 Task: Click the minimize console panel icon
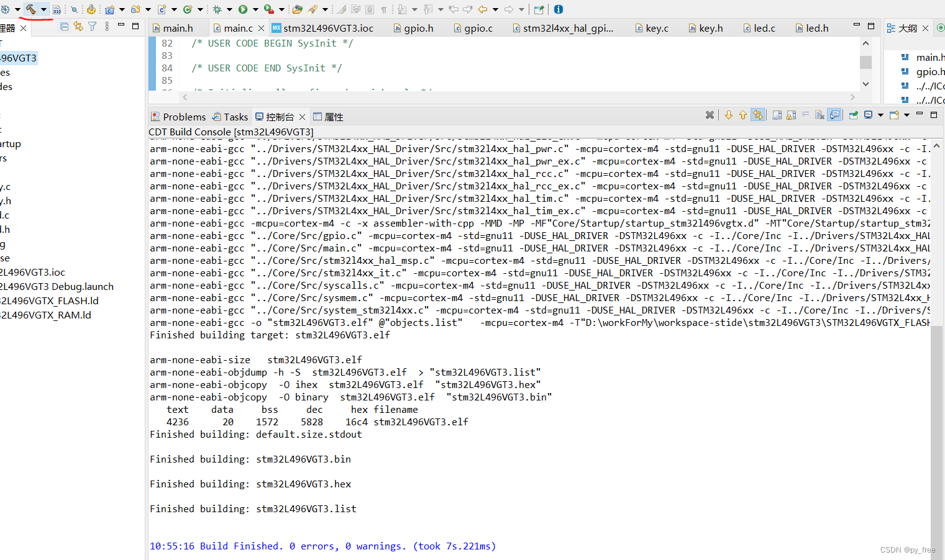pyautogui.click(x=920, y=114)
